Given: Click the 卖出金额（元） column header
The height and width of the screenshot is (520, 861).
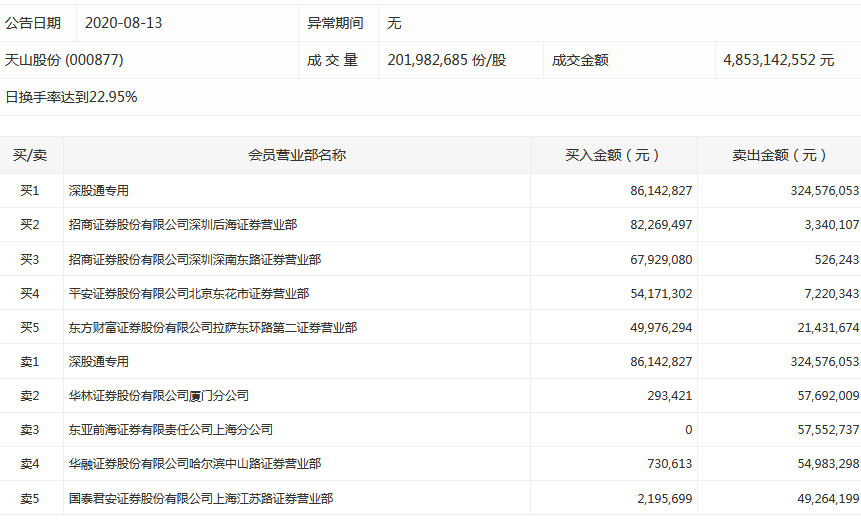Looking at the screenshot, I should click(780, 155).
